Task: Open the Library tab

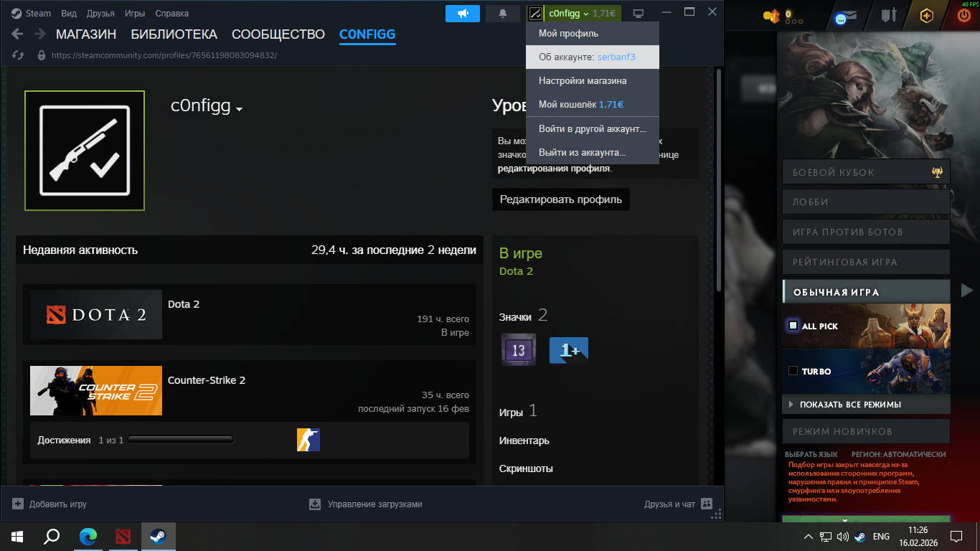Action: click(x=174, y=34)
